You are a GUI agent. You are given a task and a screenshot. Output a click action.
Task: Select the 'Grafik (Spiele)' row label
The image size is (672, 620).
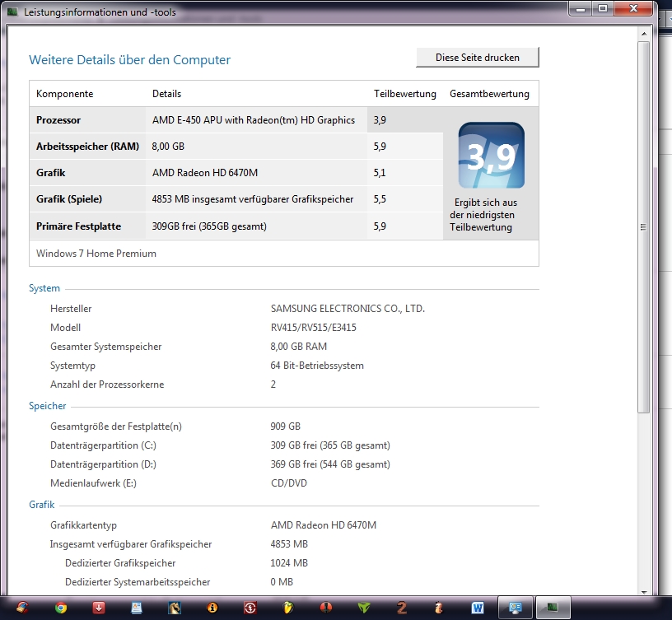tap(69, 199)
